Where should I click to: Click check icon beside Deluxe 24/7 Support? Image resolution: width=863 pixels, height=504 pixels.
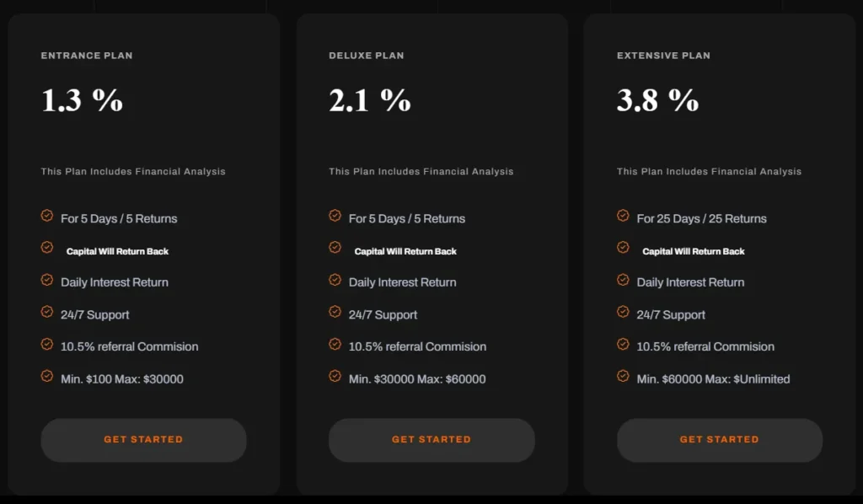pos(335,312)
